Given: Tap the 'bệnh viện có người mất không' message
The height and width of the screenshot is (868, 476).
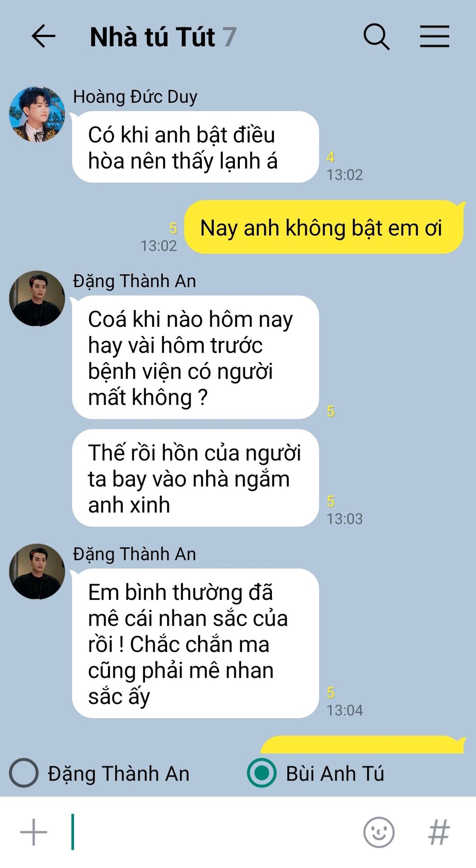Looking at the screenshot, I should 196,358.
